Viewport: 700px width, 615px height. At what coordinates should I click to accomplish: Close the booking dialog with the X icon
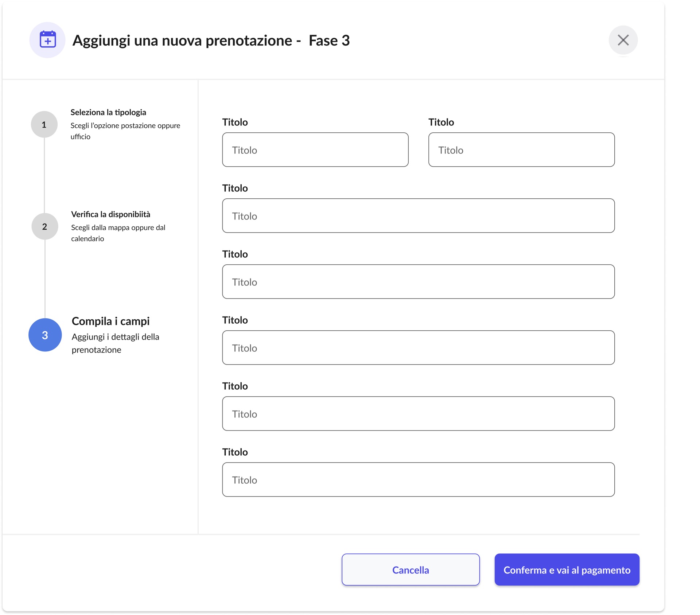click(623, 40)
